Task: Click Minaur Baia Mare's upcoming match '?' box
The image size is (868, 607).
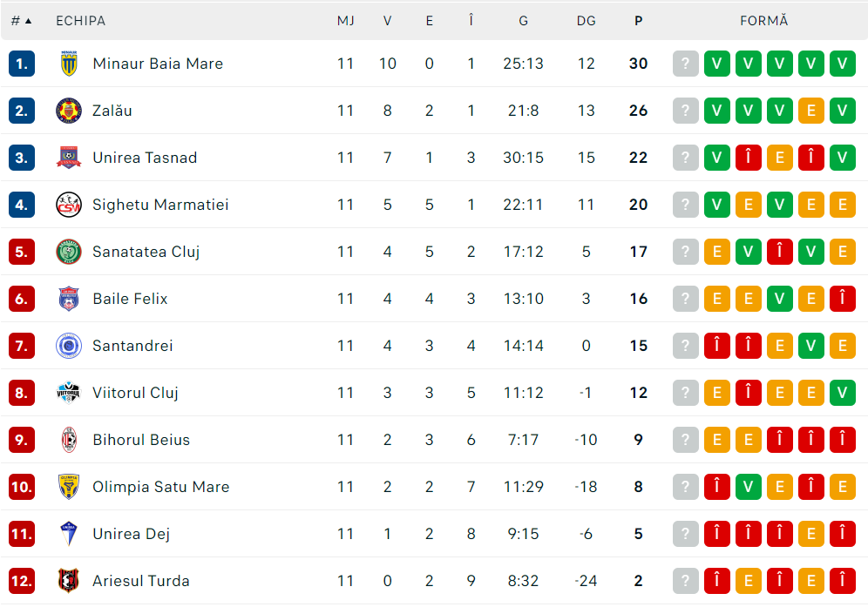Action: [x=686, y=64]
